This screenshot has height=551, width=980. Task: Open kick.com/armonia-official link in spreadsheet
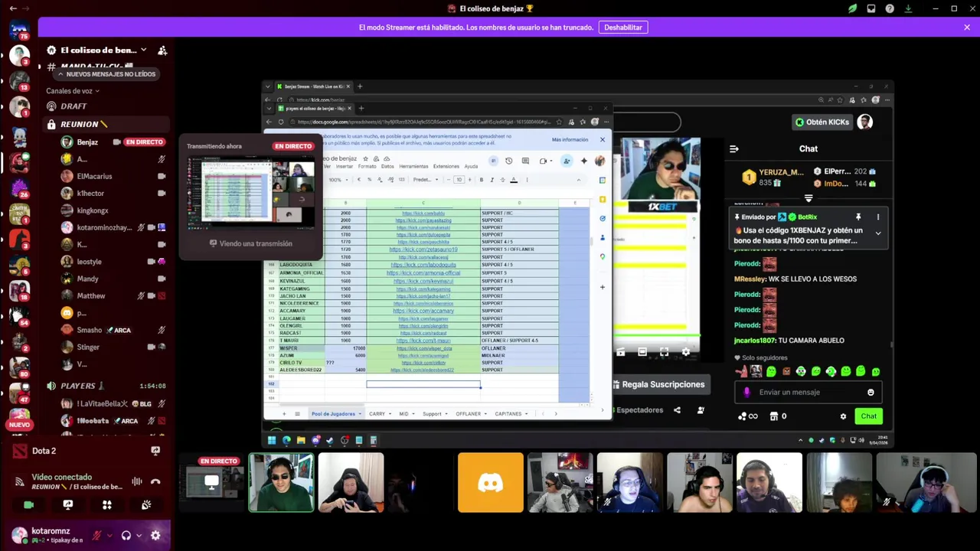[423, 273]
